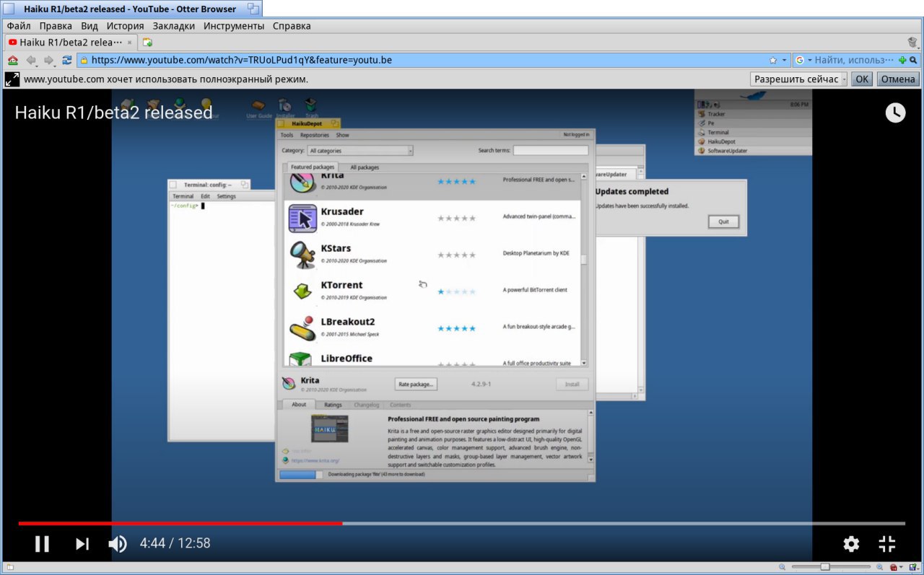The image size is (924, 575).
Task: Reload the page with refresh icon
Action: [x=67, y=61]
